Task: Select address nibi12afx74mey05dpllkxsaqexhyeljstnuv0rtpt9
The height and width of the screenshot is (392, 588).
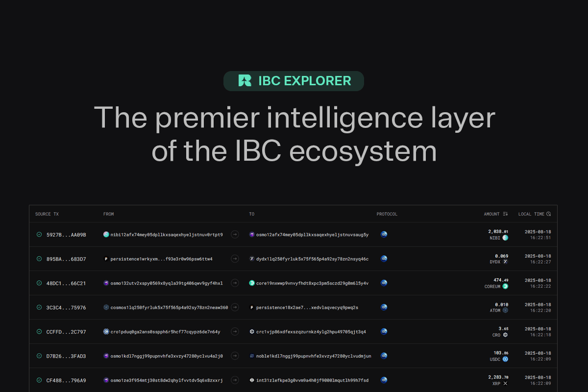Action: 167,235
